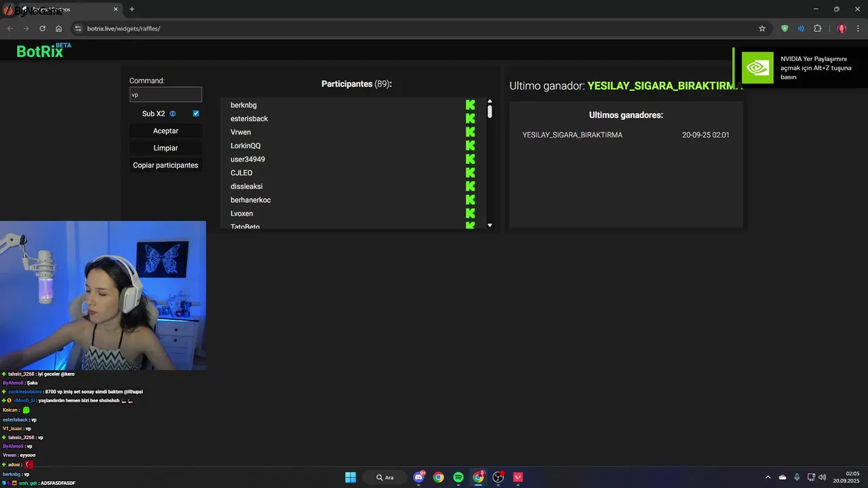
Task: Select participant user34949
Action: pyautogui.click(x=248, y=159)
